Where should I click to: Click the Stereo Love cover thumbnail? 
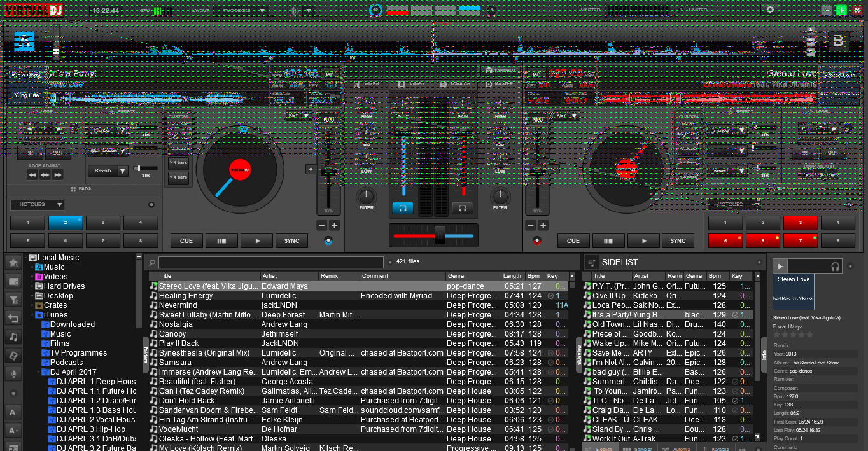point(794,291)
